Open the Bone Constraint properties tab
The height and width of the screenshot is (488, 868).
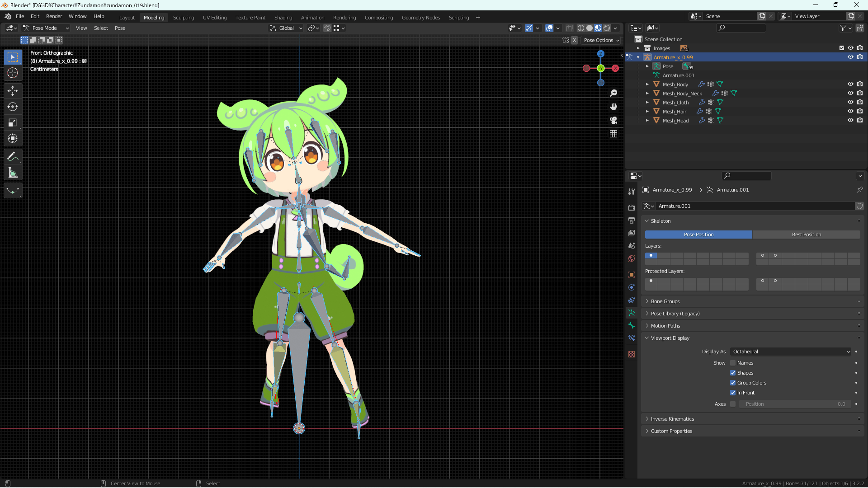click(631, 338)
